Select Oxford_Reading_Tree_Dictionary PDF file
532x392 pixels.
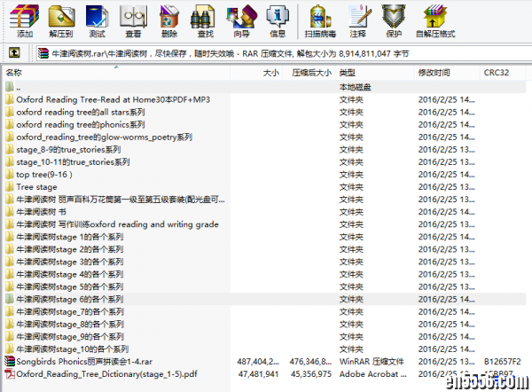click(106, 374)
